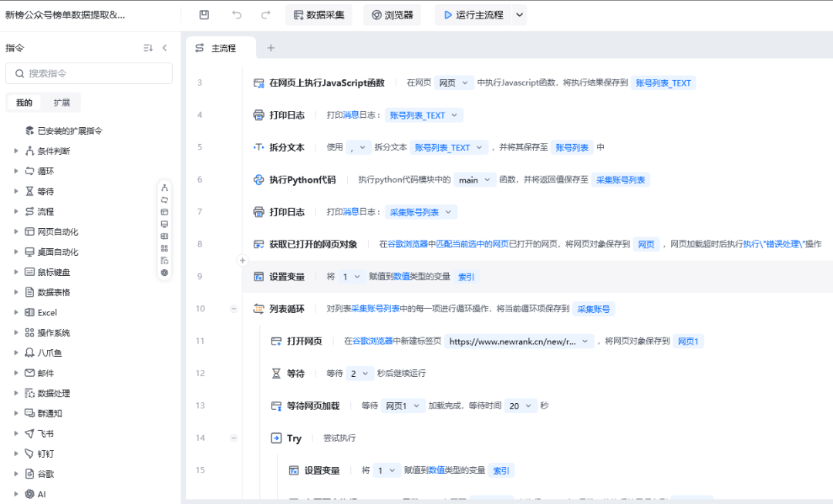833x504 pixels.
Task: Open the 浏览器 tool
Action: click(x=392, y=15)
